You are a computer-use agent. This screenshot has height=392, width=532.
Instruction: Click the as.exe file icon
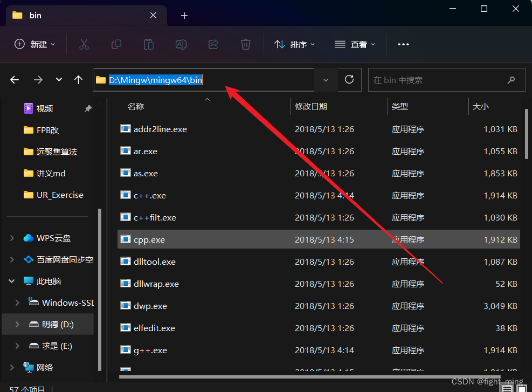click(126, 173)
